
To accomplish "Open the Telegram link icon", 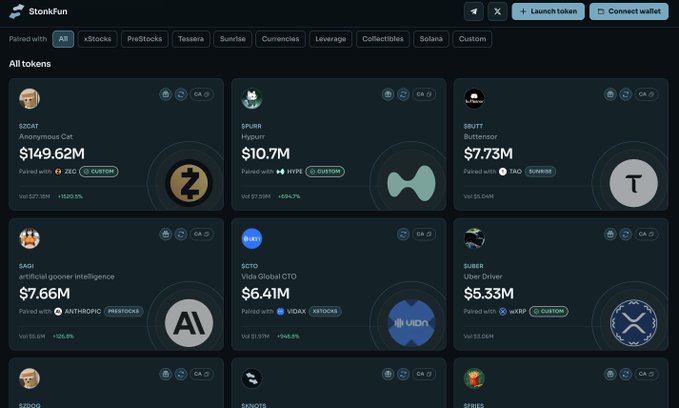I will point(474,12).
